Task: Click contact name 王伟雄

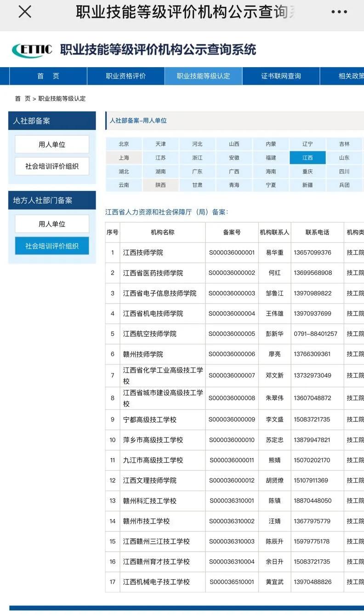Action: [x=275, y=313]
